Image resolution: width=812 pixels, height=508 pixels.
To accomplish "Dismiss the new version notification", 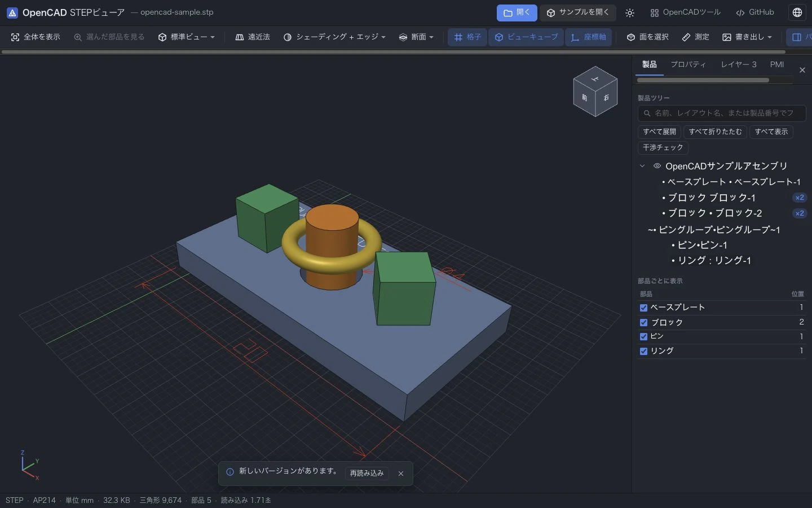I will click(401, 474).
